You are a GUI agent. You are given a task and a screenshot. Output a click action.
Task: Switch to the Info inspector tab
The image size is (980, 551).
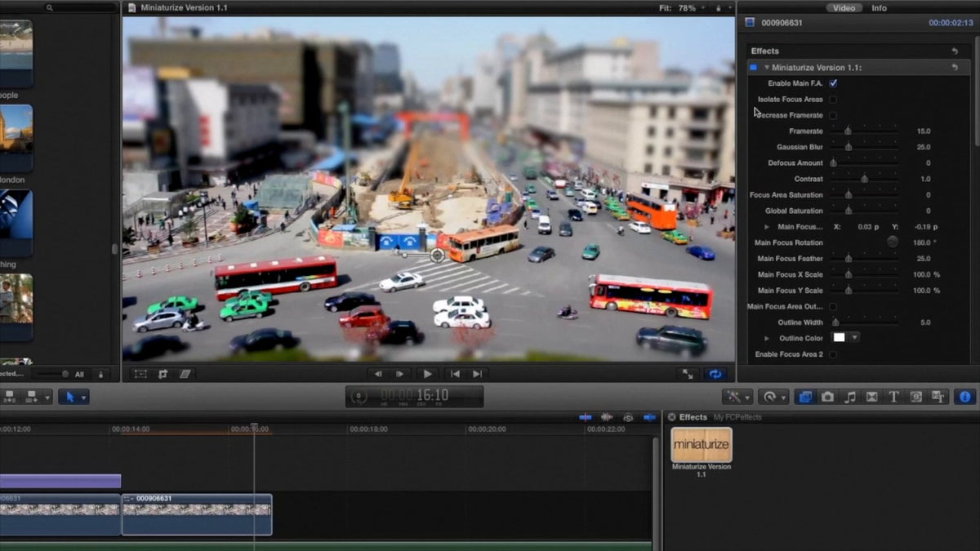pos(879,8)
